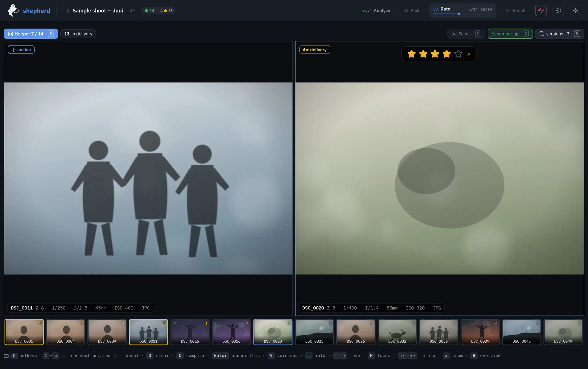Open the versions · 3 panel
The width and height of the screenshot is (588, 369).
(559, 34)
